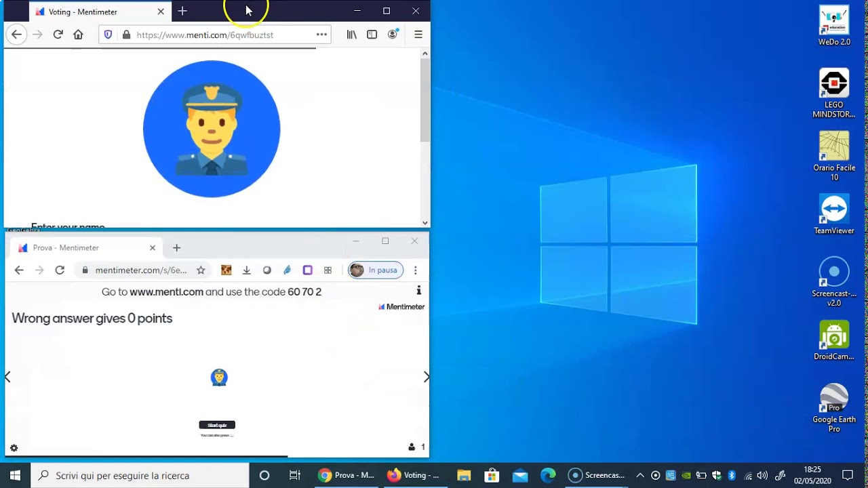Switch to Chrome Prova taskbar button

click(346, 475)
